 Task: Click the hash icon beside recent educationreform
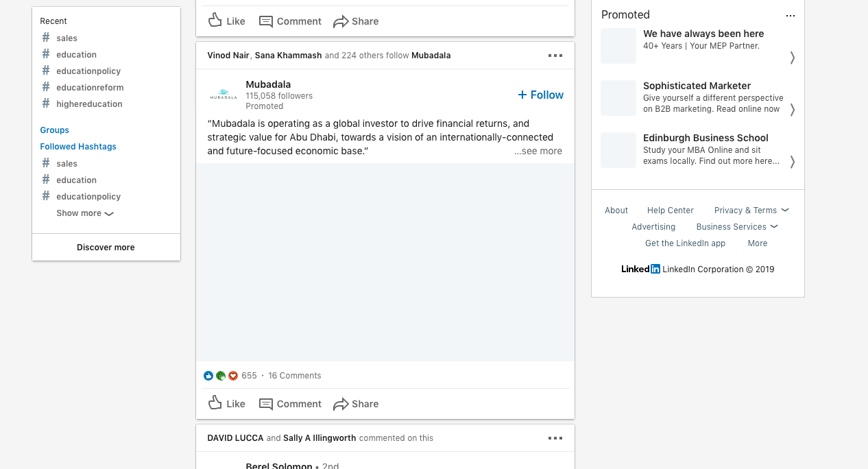click(46, 87)
